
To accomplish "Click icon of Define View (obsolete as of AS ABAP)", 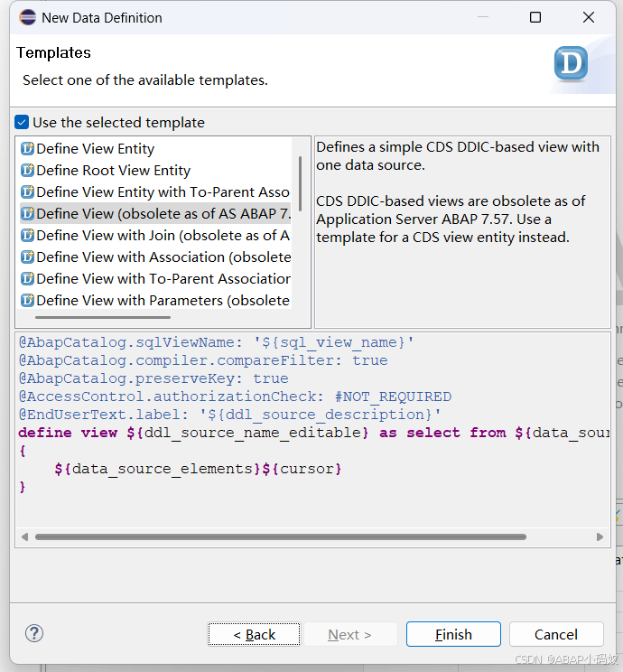I will pos(27,213).
